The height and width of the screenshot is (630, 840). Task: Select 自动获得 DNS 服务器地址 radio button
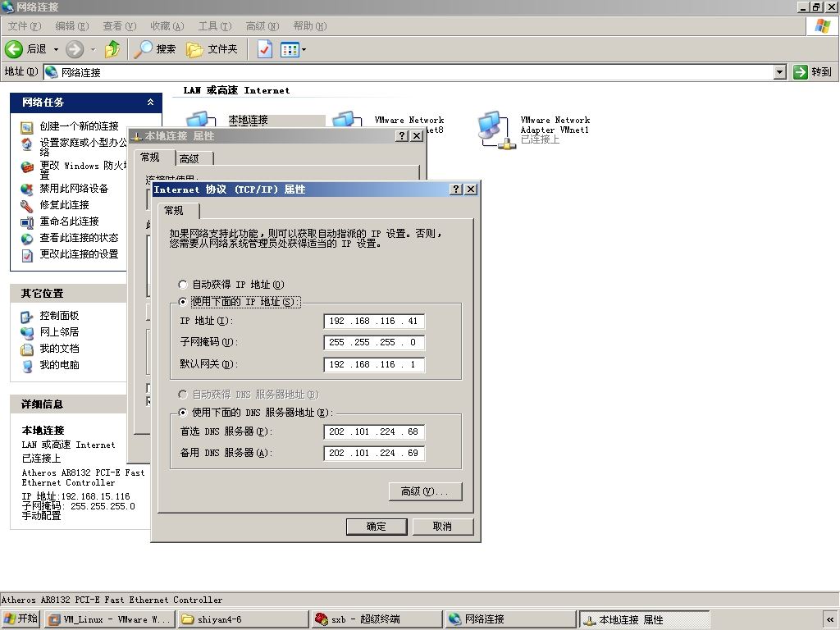click(x=183, y=395)
